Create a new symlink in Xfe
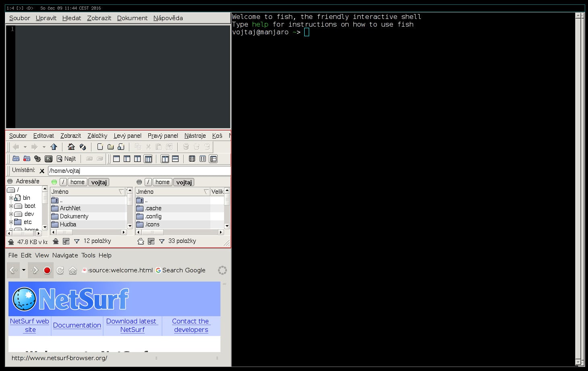The height and width of the screenshot is (371, 588). [121, 147]
